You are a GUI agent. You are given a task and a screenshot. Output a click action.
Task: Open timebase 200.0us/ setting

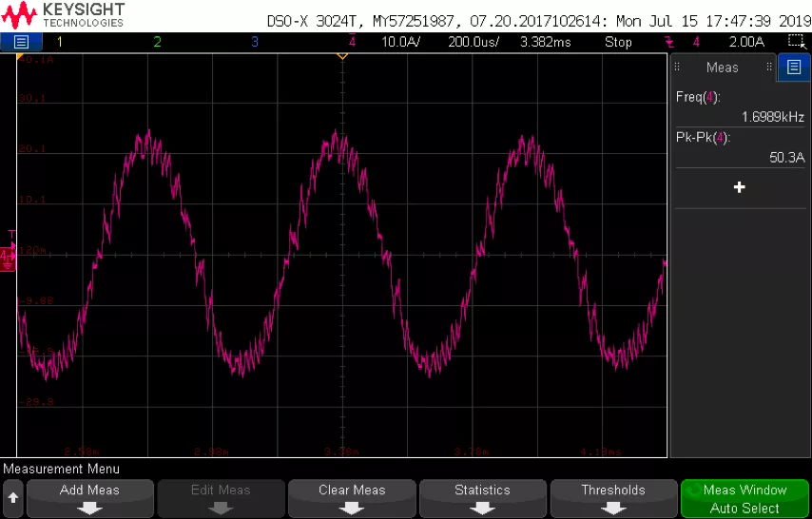pos(474,42)
